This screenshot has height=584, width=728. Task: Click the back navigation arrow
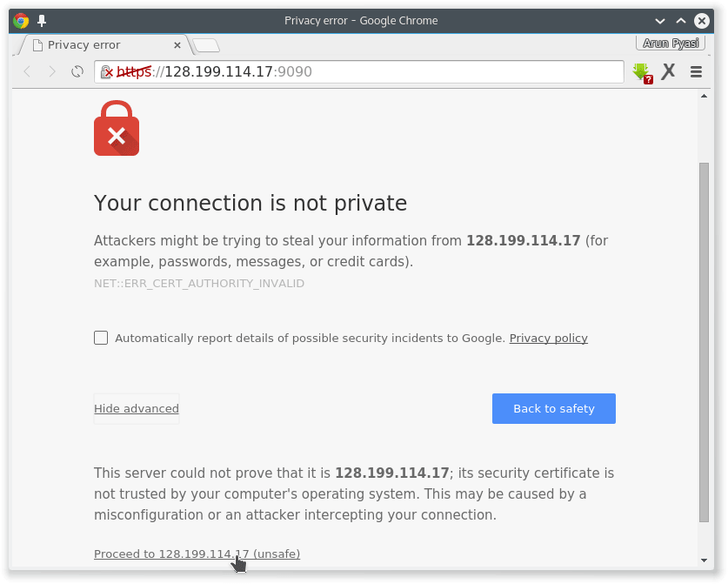(27, 71)
